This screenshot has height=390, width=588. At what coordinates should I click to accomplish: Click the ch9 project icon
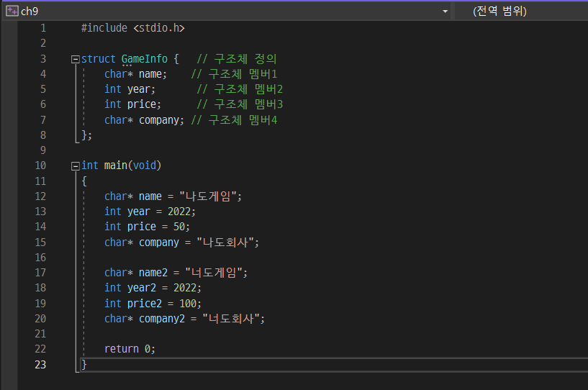(12, 11)
